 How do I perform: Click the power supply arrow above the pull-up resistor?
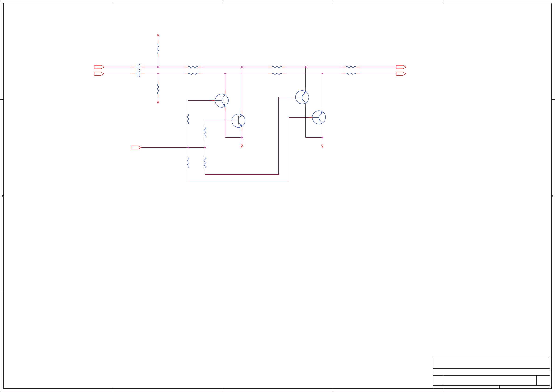coord(158,35)
